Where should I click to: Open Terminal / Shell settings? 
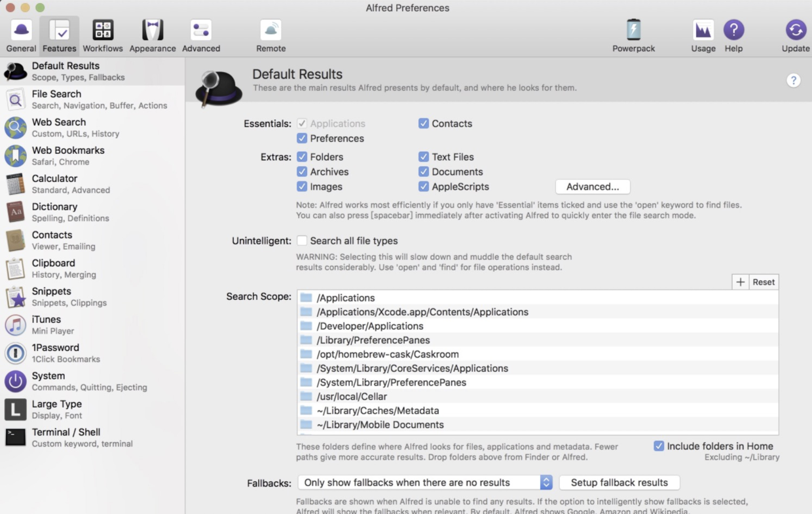point(92,437)
